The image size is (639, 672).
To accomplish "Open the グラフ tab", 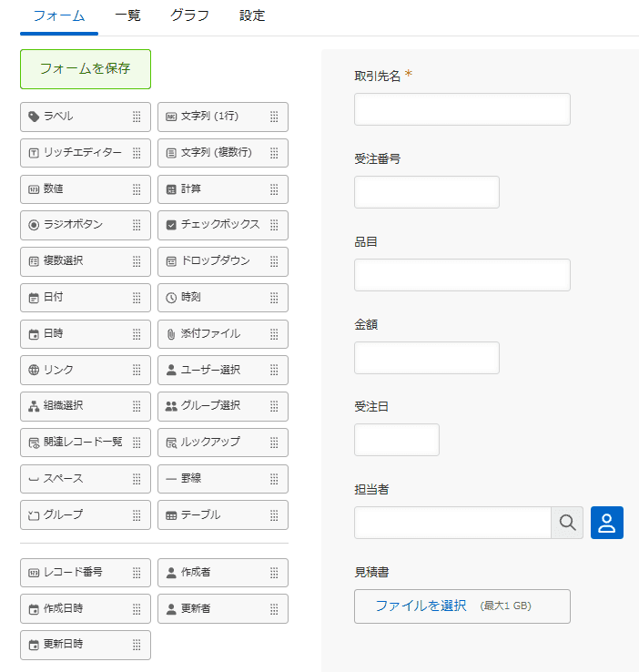I will coord(189,16).
